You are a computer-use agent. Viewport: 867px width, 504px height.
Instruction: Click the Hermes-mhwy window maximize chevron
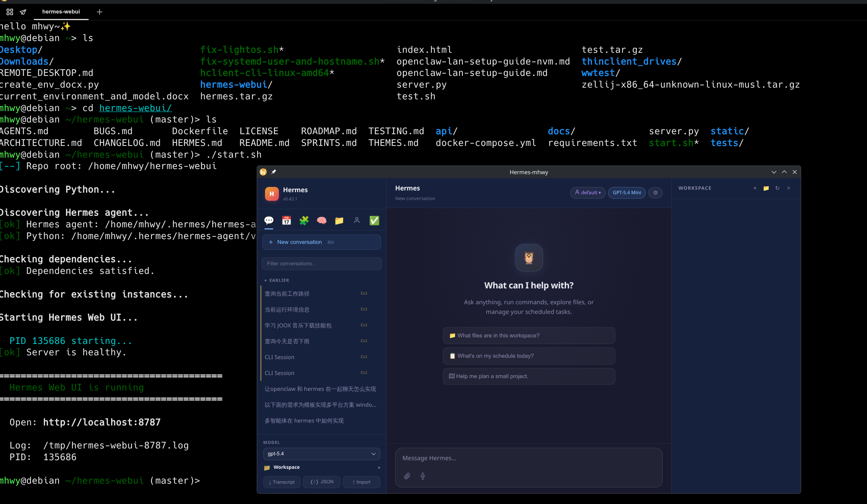coord(784,172)
